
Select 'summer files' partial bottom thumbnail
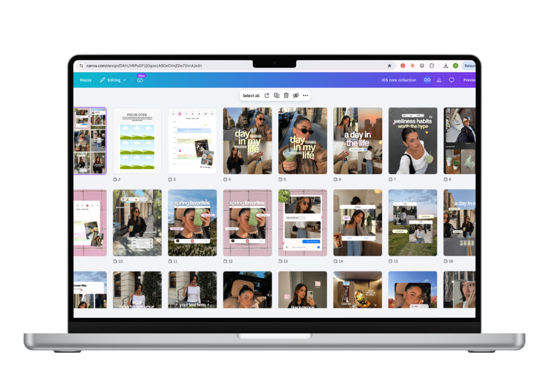coord(90,290)
